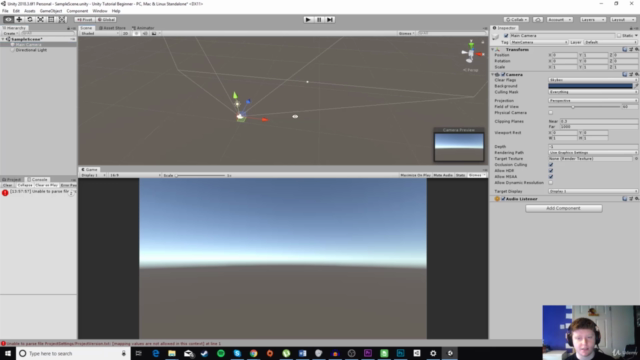Image resolution: width=640 pixels, height=360 pixels.
Task: Click the Add Component button
Action: (x=563, y=208)
